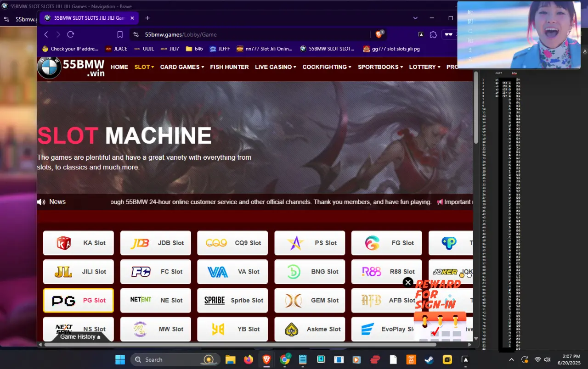Open the FG Slot provider tile

tap(386, 243)
